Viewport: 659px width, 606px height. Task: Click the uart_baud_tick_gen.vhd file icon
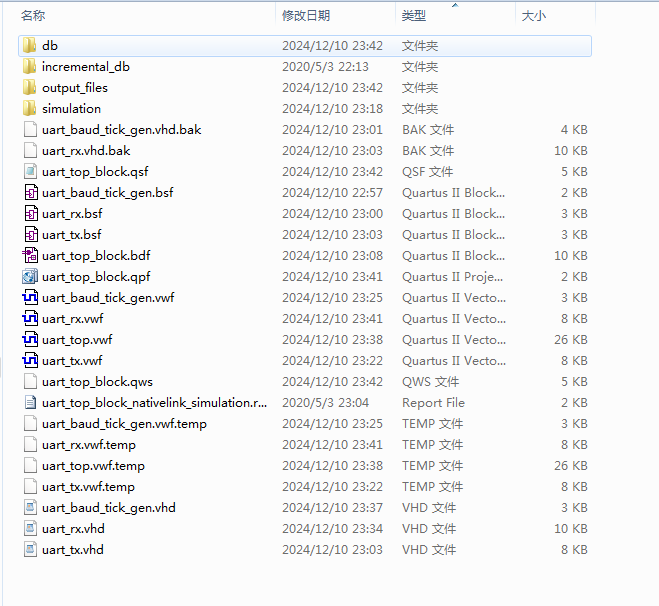pyautogui.click(x=30, y=508)
